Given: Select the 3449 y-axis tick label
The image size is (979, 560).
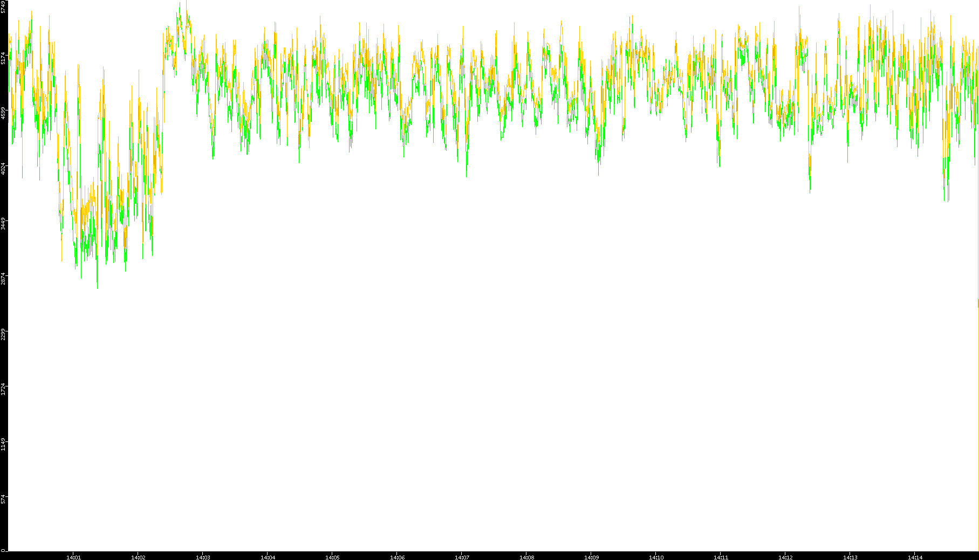Looking at the screenshot, I should pyautogui.click(x=3, y=224).
